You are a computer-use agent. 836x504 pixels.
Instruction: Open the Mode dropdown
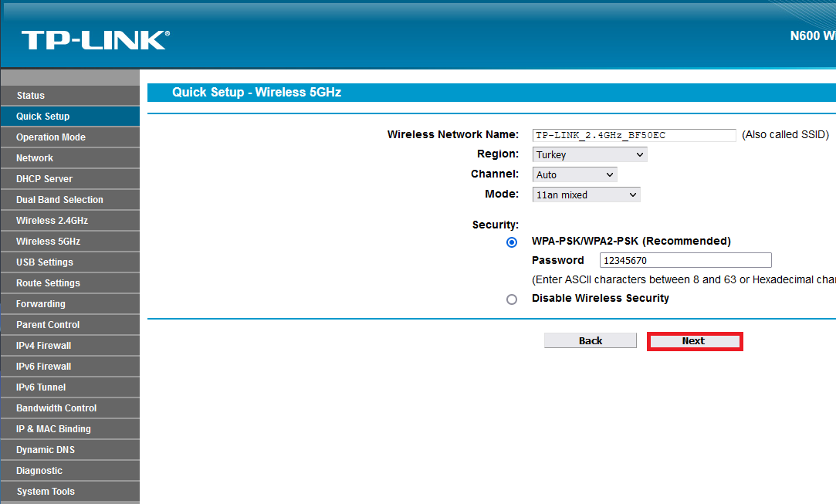coord(585,194)
